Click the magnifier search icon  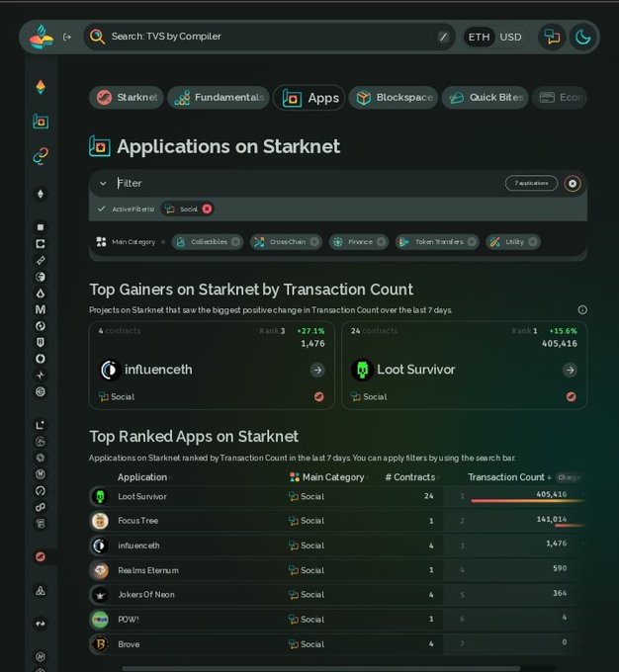coord(97,37)
